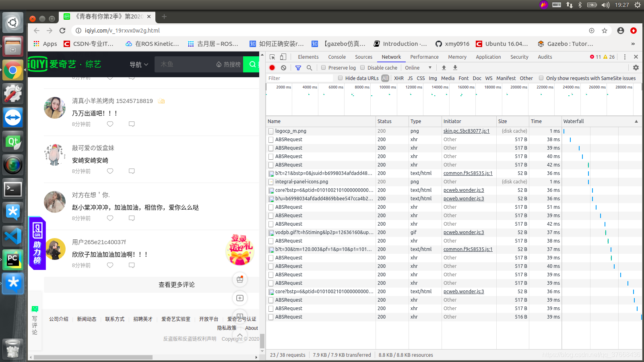This screenshot has height=362, width=644.
Task: Click the iQIYI green search button
Action: point(252,64)
